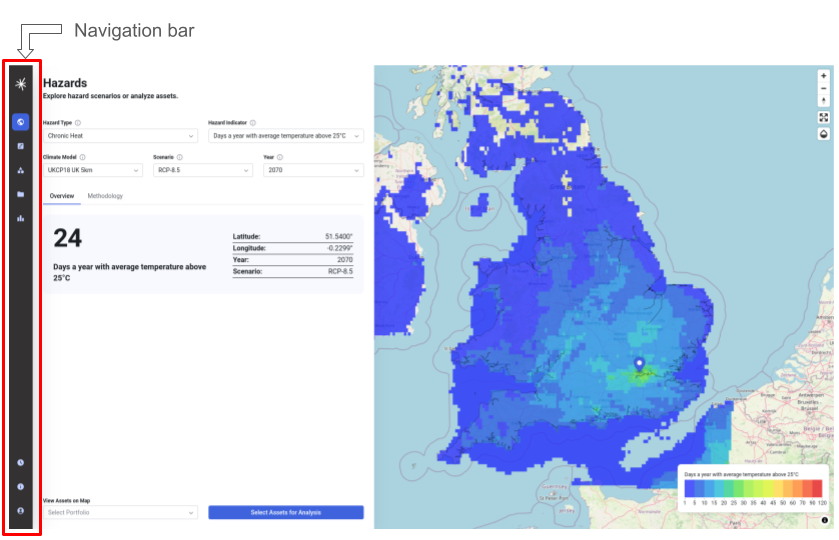
Task: Click the info icon beside Hazard Indicator
Action: [253, 123]
